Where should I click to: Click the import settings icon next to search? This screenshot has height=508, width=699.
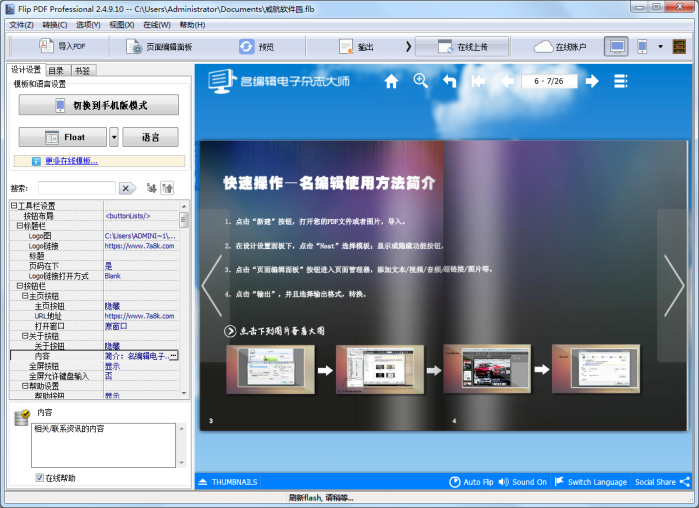click(x=152, y=188)
